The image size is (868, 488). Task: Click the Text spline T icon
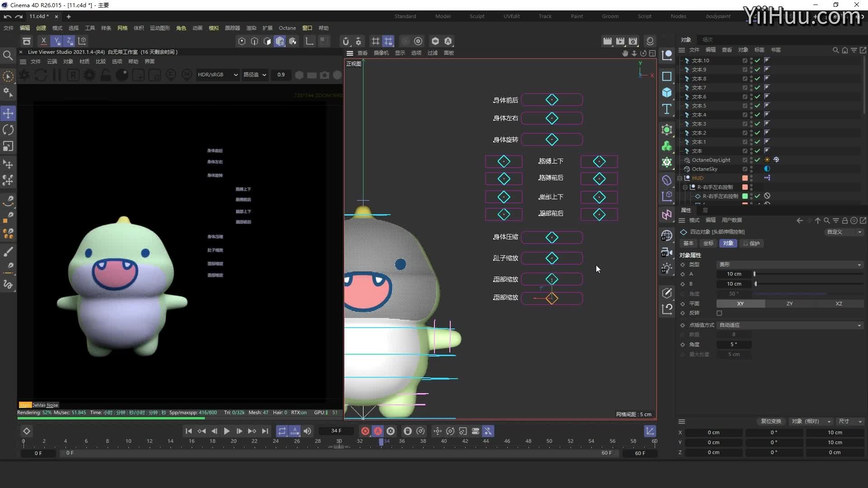tap(667, 109)
